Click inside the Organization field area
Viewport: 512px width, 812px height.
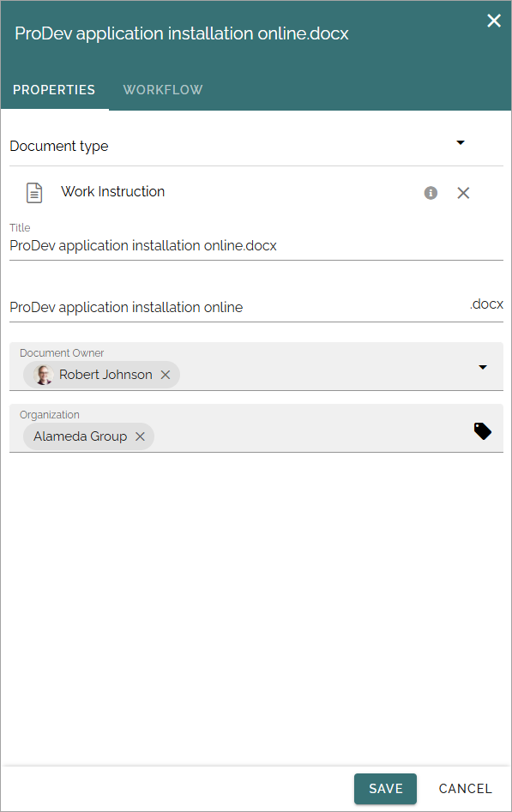(256, 428)
